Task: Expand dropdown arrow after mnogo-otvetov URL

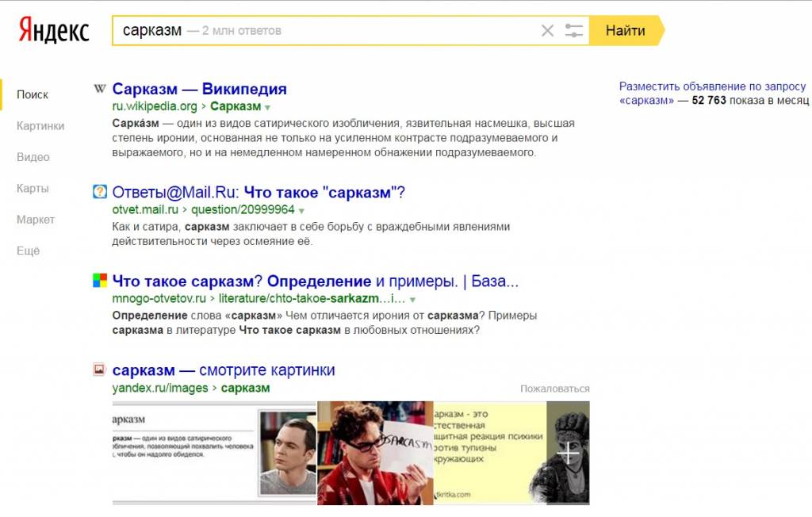Action: pyautogui.click(x=412, y=300)
